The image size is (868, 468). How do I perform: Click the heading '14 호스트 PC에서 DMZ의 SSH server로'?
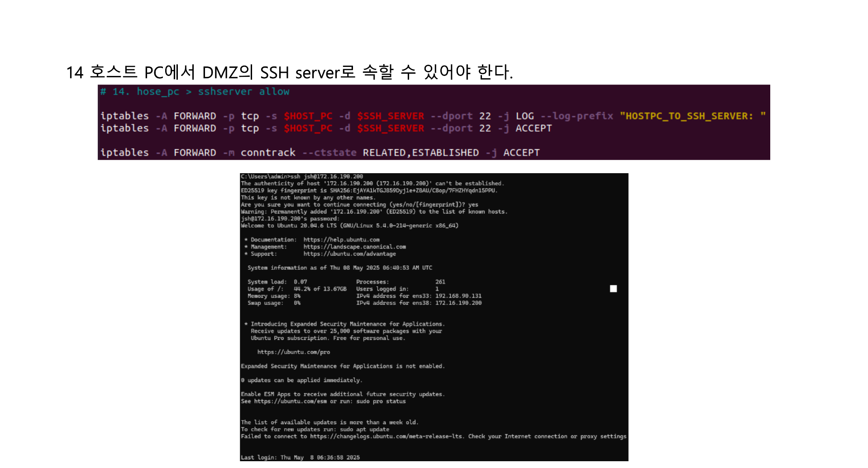tap(211, 72)
